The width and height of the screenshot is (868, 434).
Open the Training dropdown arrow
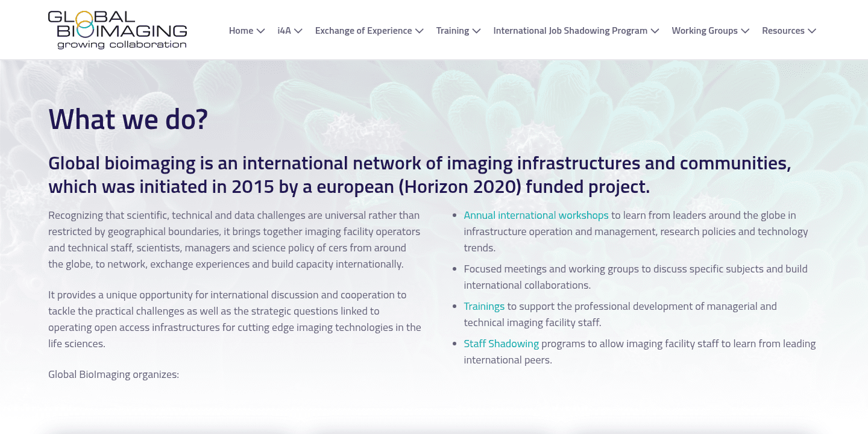click(x=477, y=30)
